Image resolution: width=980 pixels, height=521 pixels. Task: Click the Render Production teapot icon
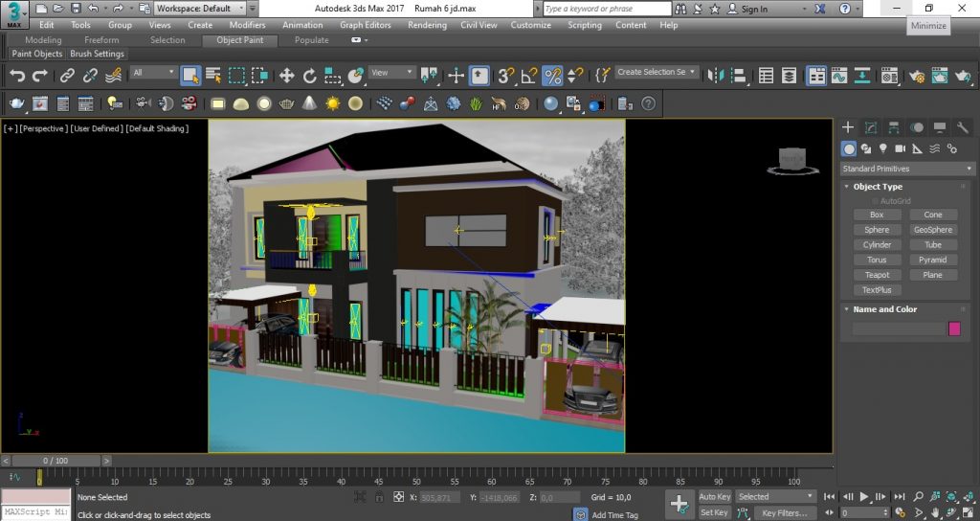[x=963, y=76]
